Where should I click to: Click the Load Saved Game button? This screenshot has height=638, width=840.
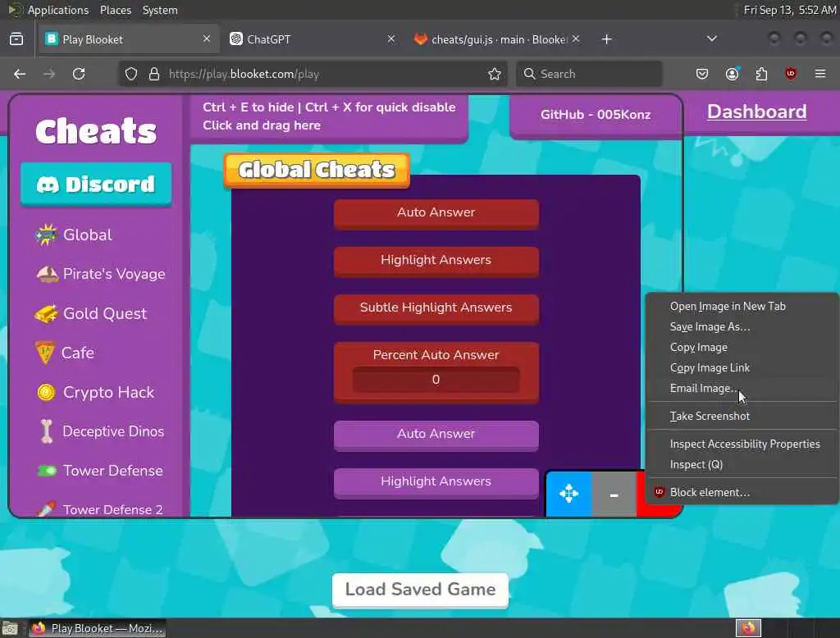[x=420, y=590]
